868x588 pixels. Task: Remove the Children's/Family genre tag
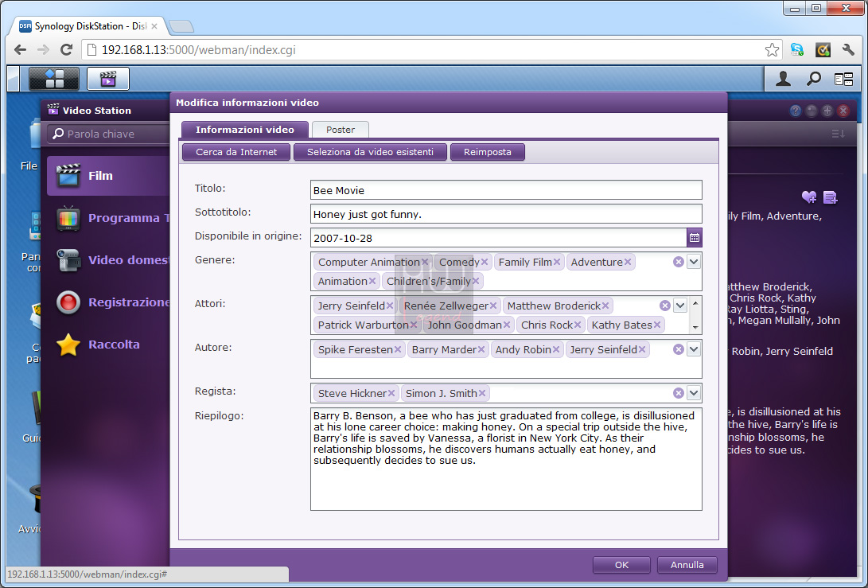476,281
